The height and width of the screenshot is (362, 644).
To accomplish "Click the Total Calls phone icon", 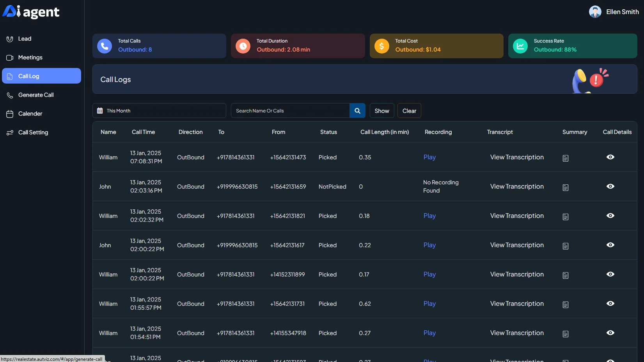I will (x=105, y=46).
